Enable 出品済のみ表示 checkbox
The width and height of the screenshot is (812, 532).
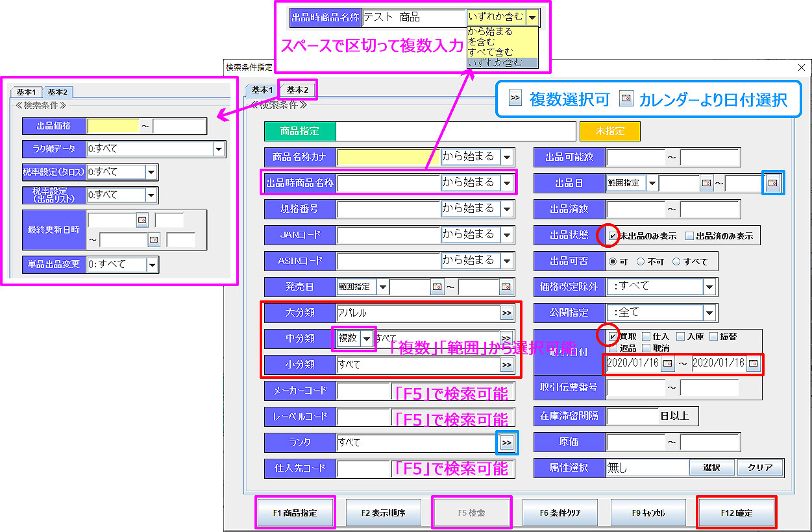(x=690, y=236)
